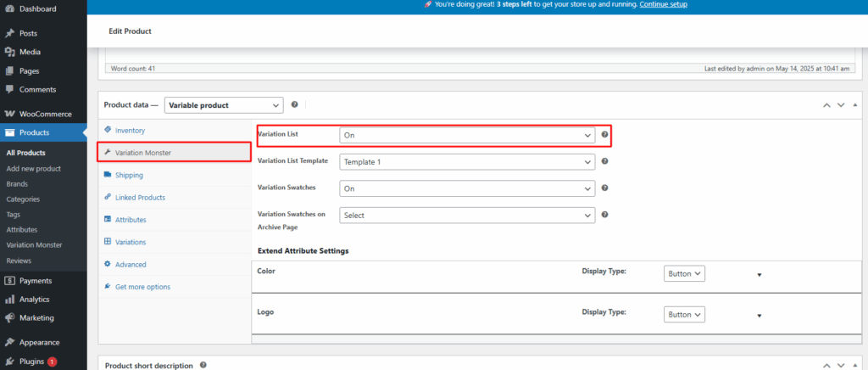
Task: Open the Brands submenu link
Action: coord(17,184)
